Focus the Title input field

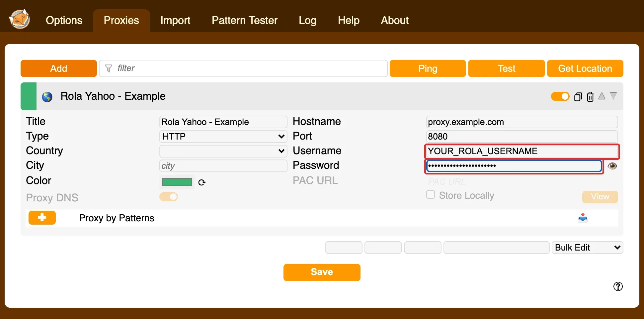223,122
